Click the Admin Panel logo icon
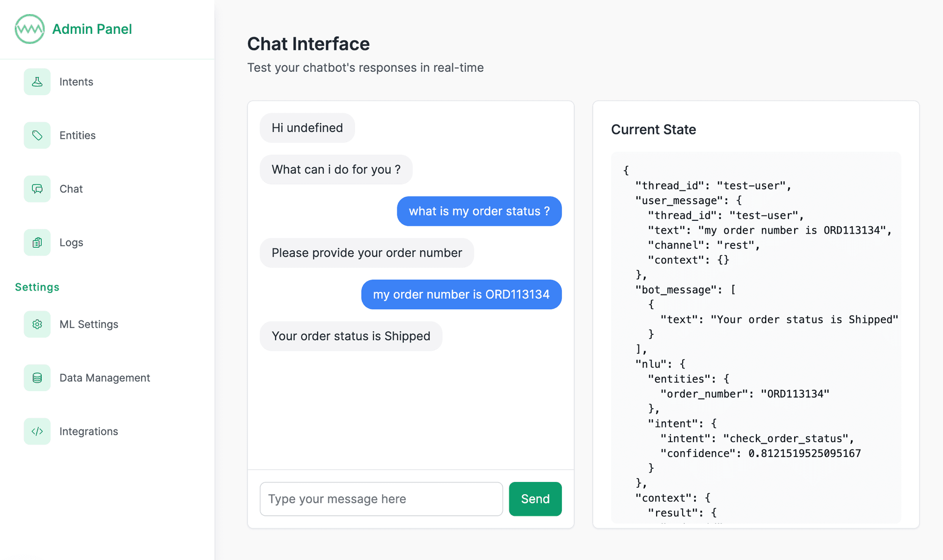 tap(29, 29)
